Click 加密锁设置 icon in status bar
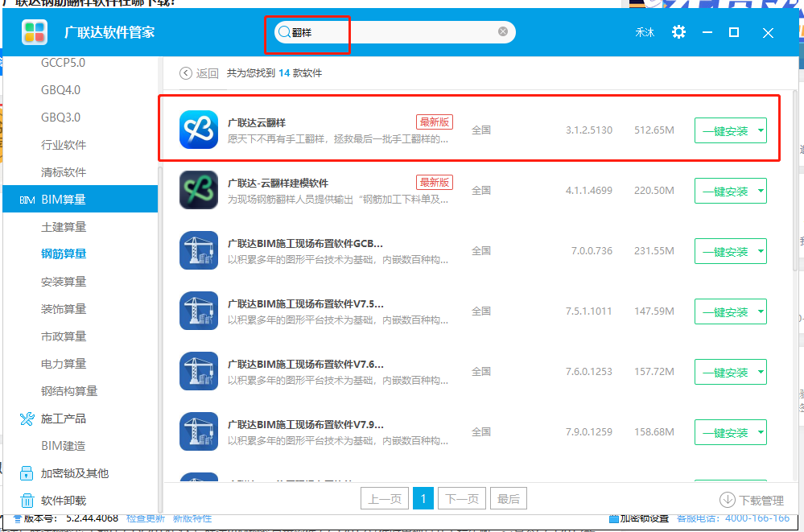 [613, 518]
